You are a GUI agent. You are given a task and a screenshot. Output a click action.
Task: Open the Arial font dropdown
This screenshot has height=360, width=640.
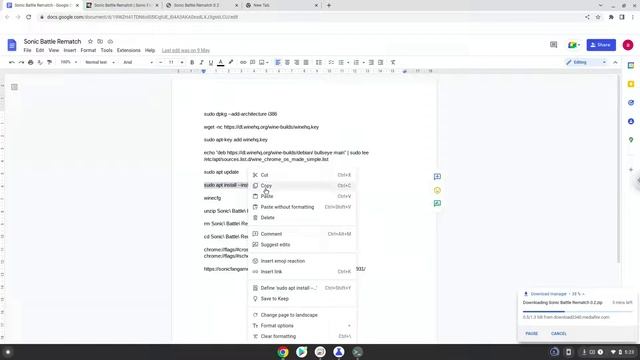tap(138, 62)
